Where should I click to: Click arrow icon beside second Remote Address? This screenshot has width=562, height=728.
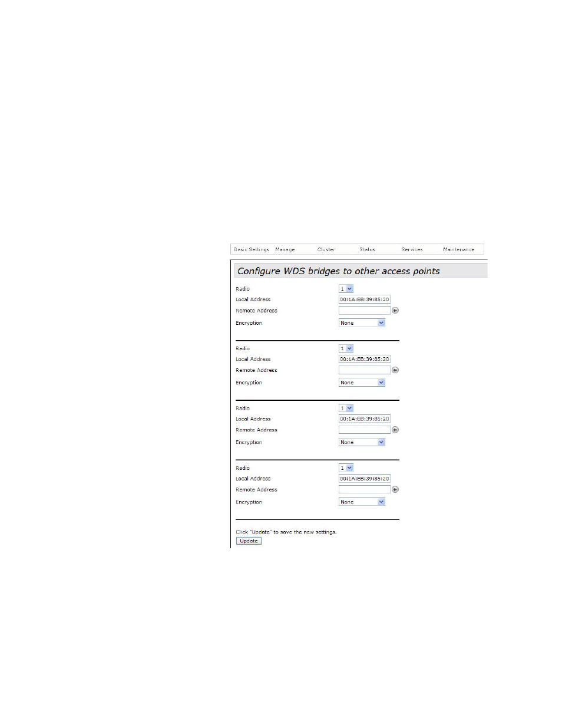395,370
